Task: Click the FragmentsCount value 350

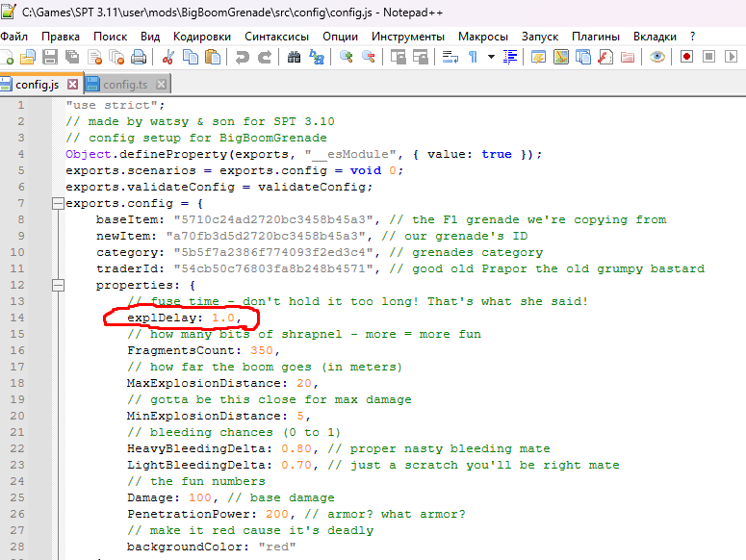Action: click(262, 351)
